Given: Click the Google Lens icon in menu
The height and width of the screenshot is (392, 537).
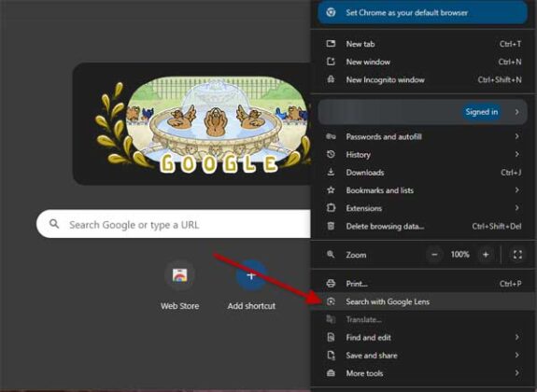Looking at the screenshot, I should coord(331,301).
